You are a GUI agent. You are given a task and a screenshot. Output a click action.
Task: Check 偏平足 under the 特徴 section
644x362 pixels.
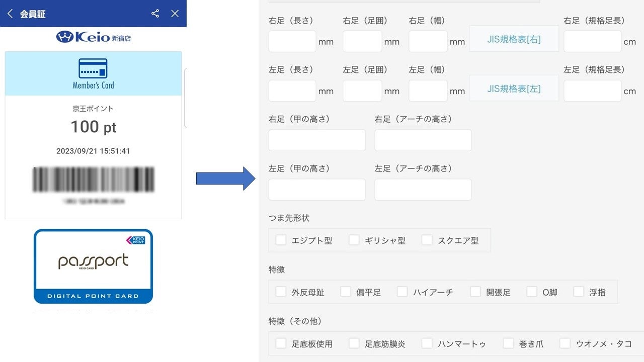click(346, 292)
